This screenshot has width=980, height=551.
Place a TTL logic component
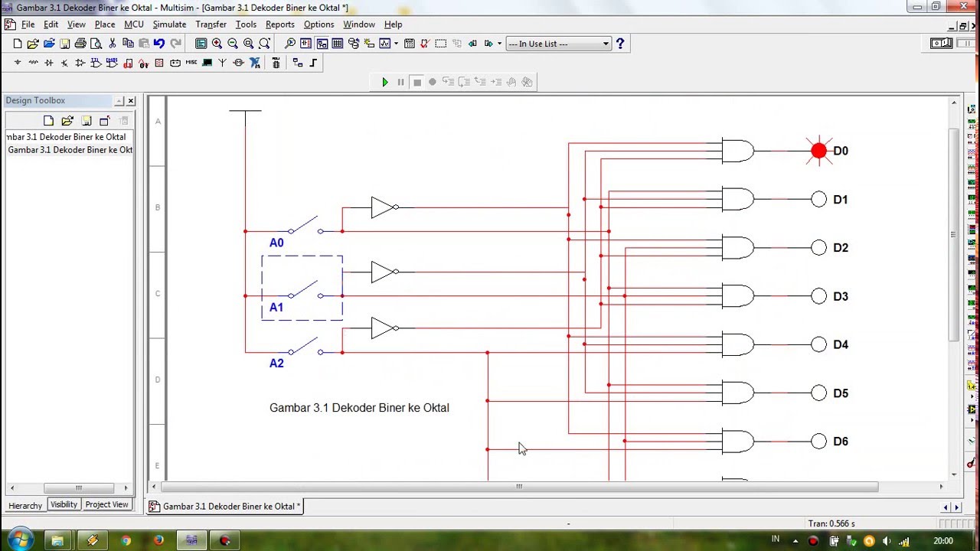tap(96, 63)
